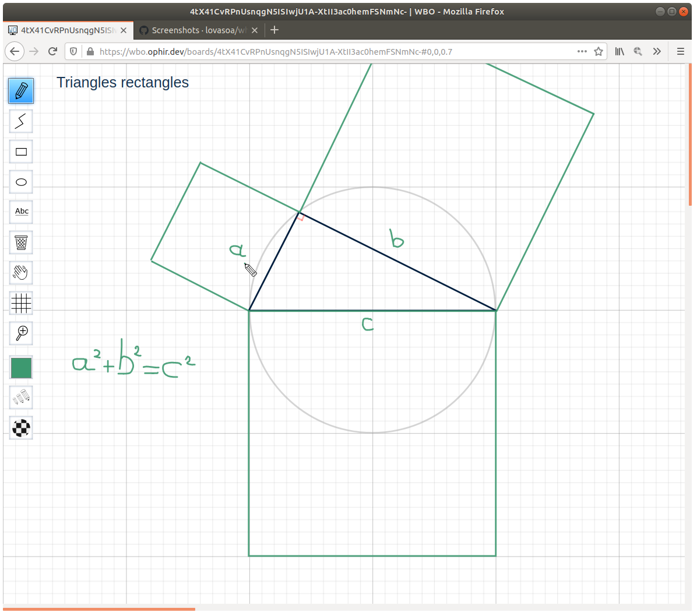The width and height of the screenshot is (697, 616).
Task: Open Firefox hamburger menu
Action: click(680, 51)
